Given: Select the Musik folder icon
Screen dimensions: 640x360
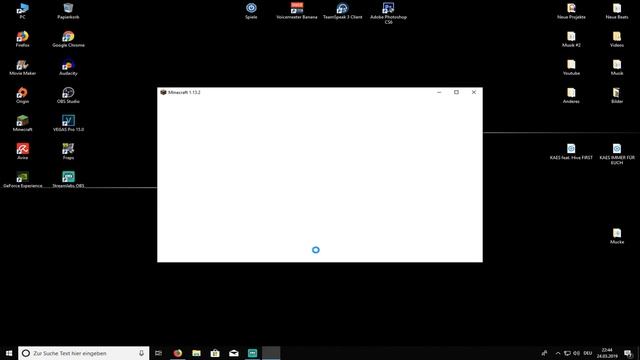Looking at the screenshot, I should (617, 67).
